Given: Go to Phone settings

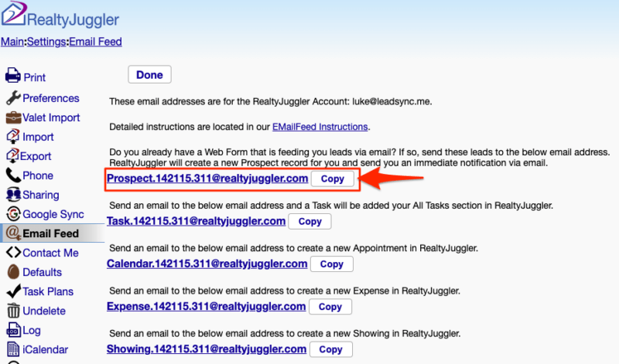Looking at the screenshot, I should coord(38,175).
